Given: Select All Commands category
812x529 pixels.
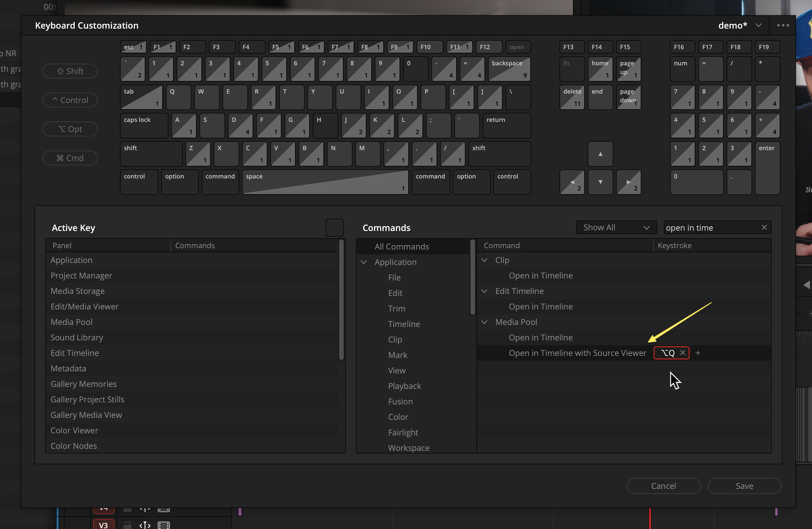Looking at the screenshot, I should 402,246.
